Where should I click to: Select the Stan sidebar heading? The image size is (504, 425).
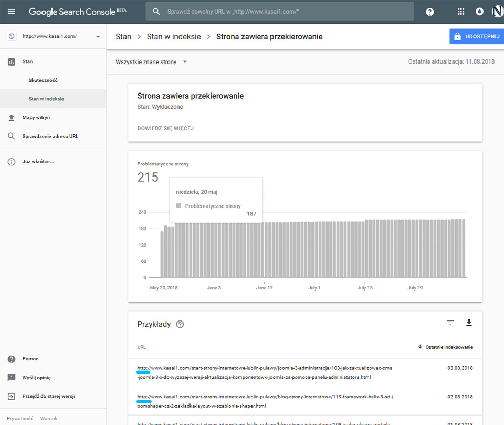[27, 61]
